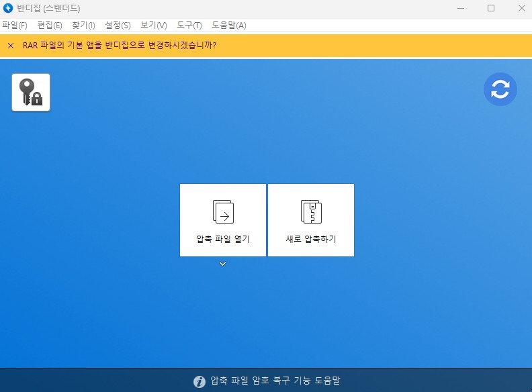
Task: Open 압축 파일 암호 복구 기능 도움말 link
Action: (x=275, y=381)
